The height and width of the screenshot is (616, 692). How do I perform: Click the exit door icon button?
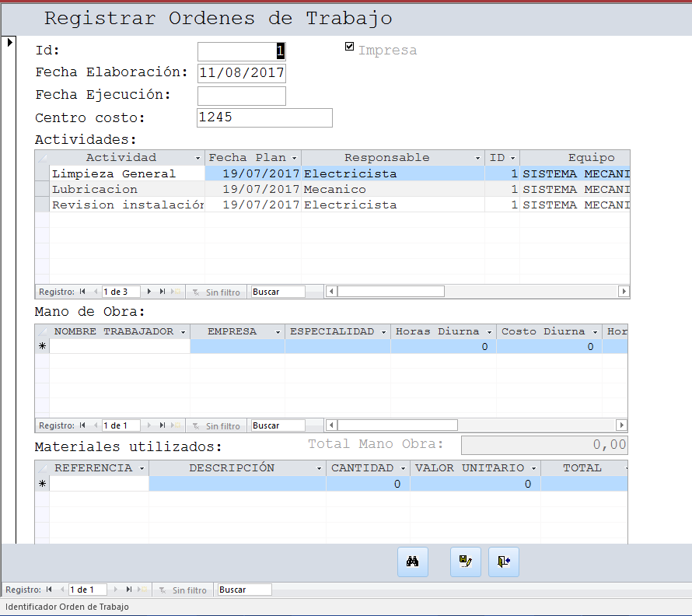503,562
